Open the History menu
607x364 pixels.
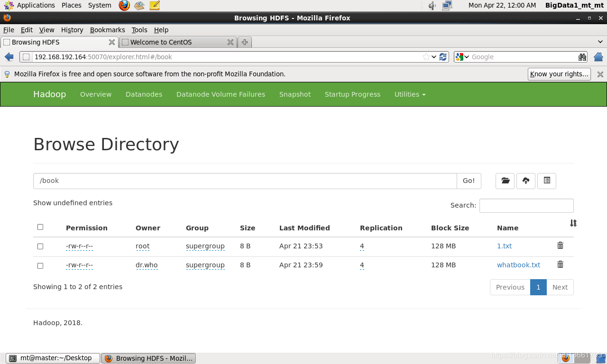(72, 30)
